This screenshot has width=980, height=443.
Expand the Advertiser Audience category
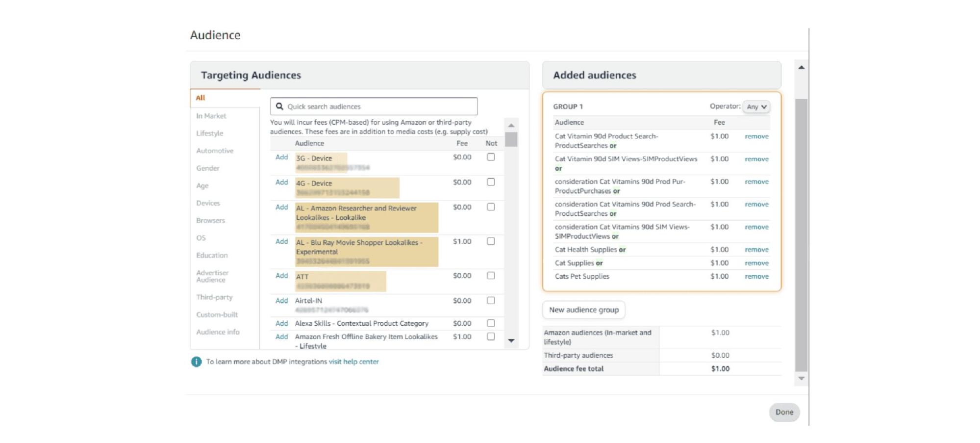point(213,276)
